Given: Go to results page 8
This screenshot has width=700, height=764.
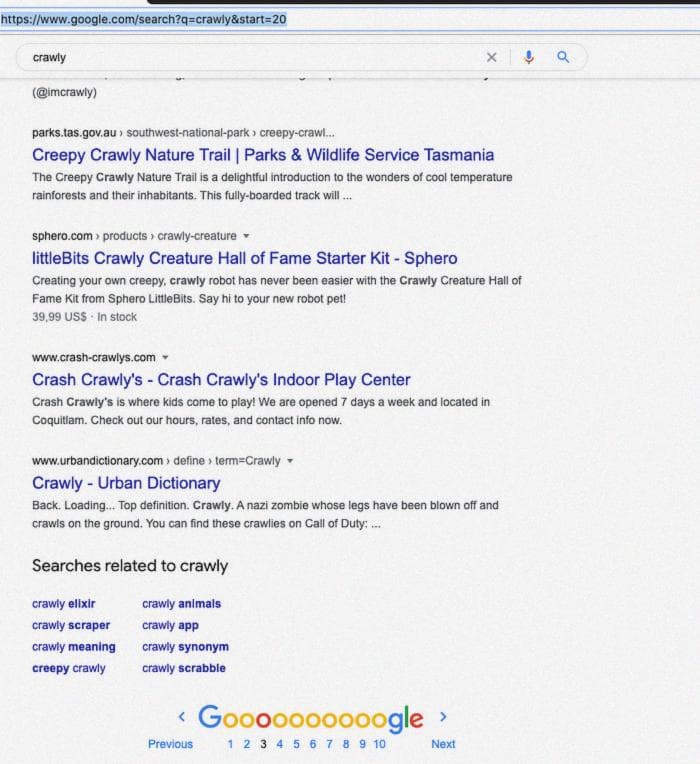Looking at the screenshot, I should click(346, 744).
